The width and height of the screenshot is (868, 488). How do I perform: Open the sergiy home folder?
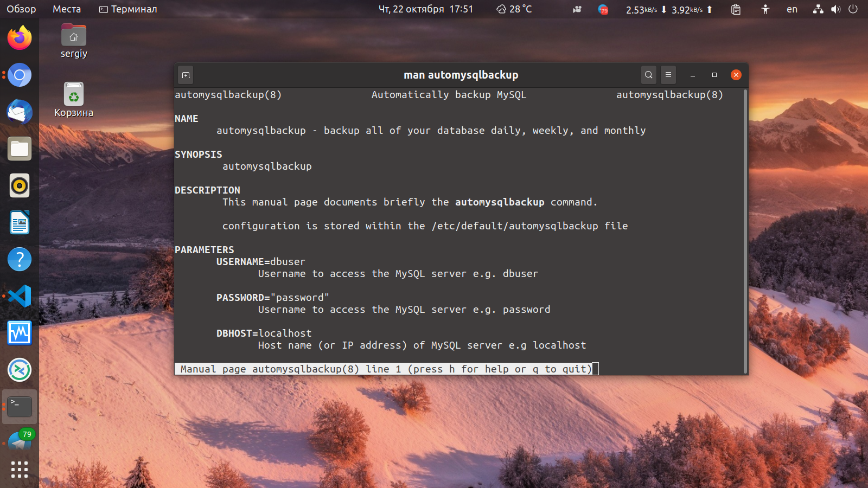(x=74, y=41)
